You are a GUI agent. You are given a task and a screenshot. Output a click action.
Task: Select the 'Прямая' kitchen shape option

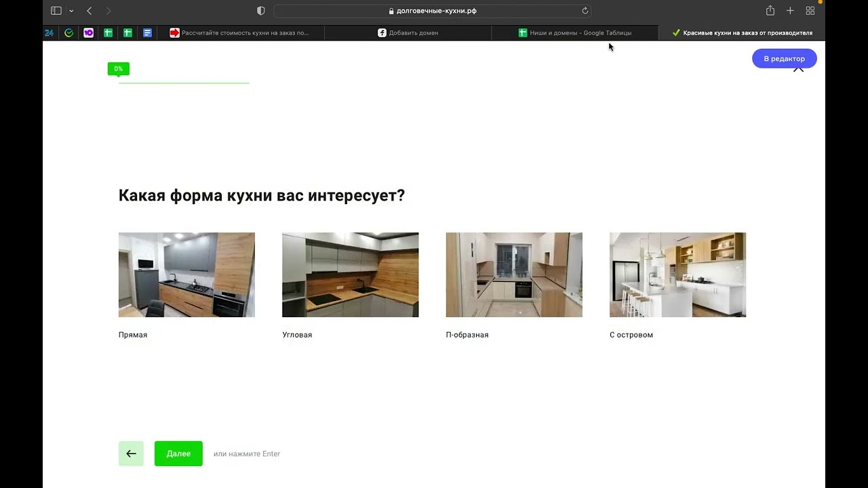pos(186,275)
